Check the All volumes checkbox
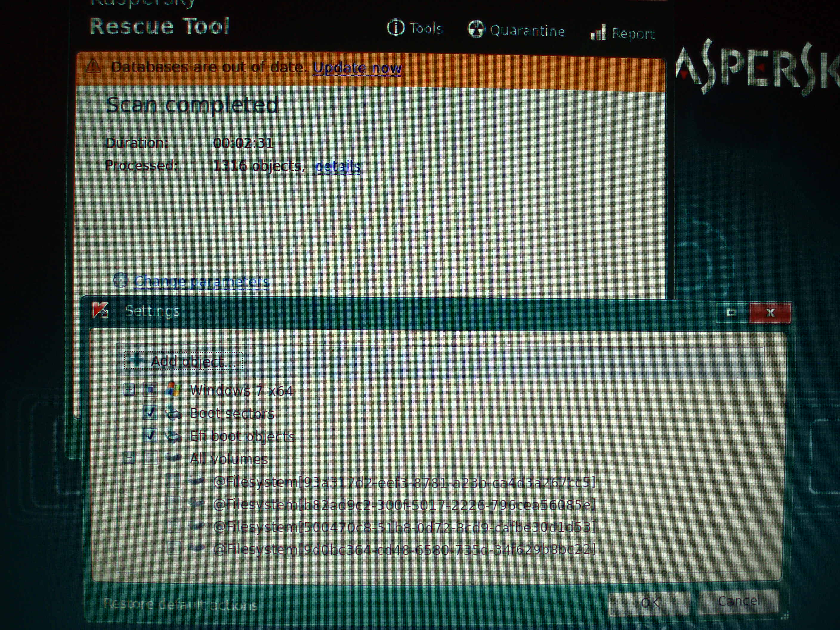 click(x=151, y=458)
